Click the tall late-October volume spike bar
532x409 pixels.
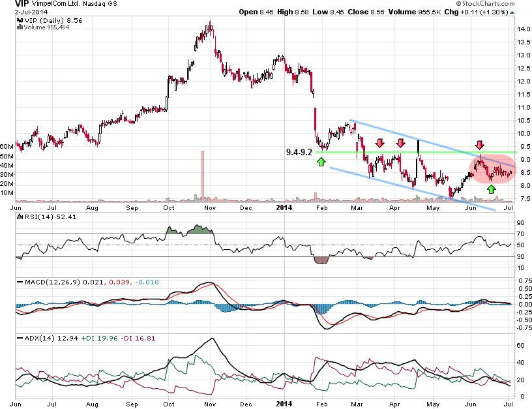click(x=203, y=176)
